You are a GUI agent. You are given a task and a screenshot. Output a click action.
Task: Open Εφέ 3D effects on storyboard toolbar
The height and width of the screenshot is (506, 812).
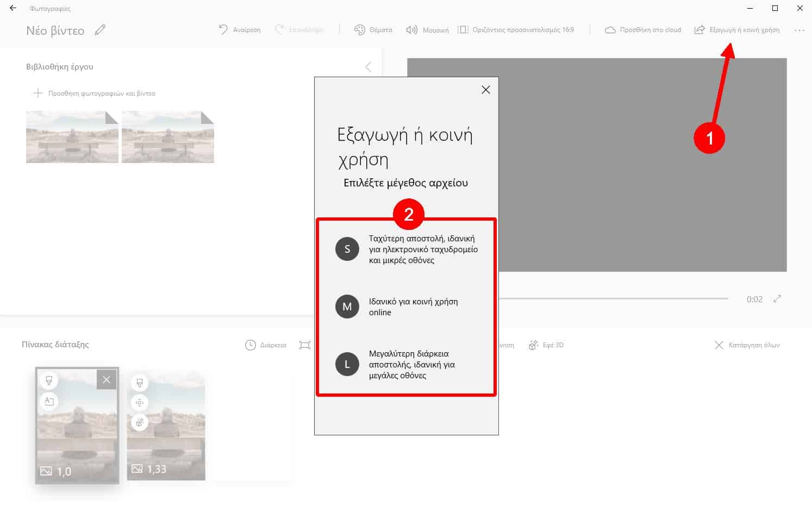click(546, 345)
